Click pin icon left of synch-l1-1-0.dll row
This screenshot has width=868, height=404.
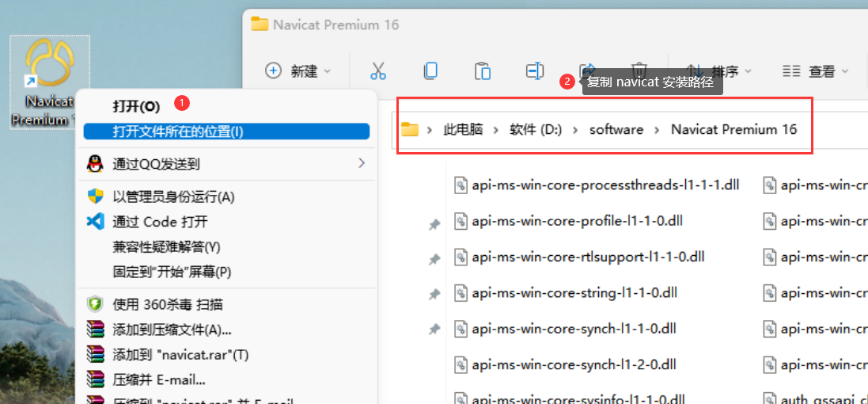tap(434, 330)
